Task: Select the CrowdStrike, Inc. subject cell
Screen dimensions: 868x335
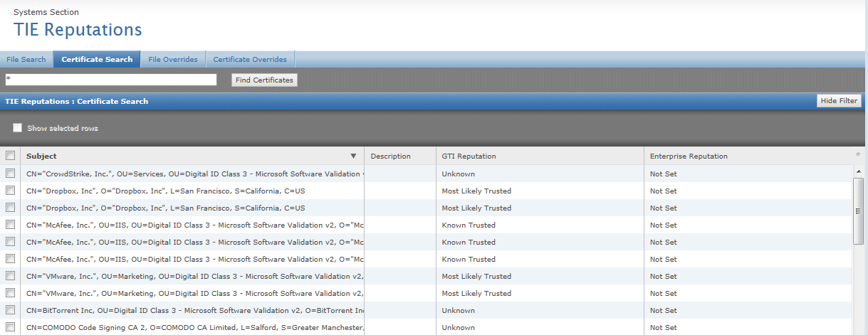Action: click(192, 174)
